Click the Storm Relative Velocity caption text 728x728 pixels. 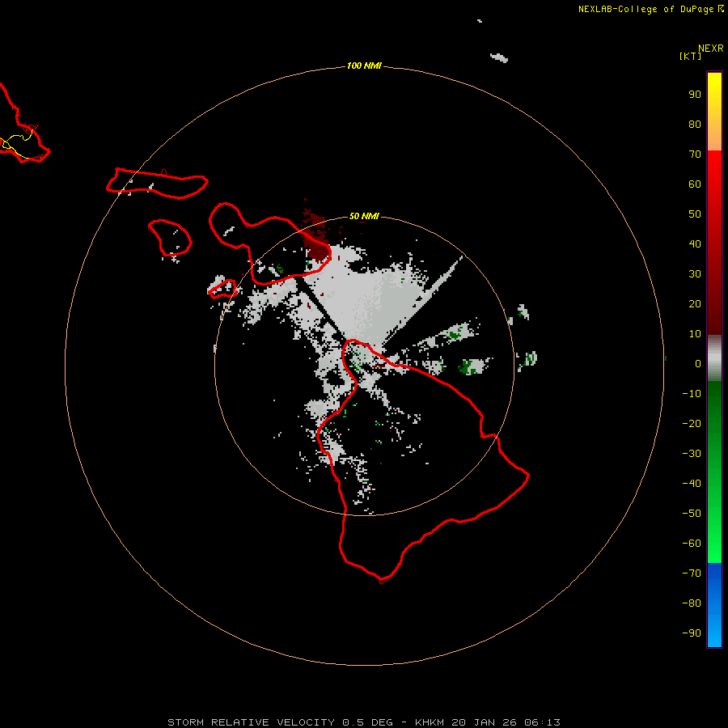363,722
